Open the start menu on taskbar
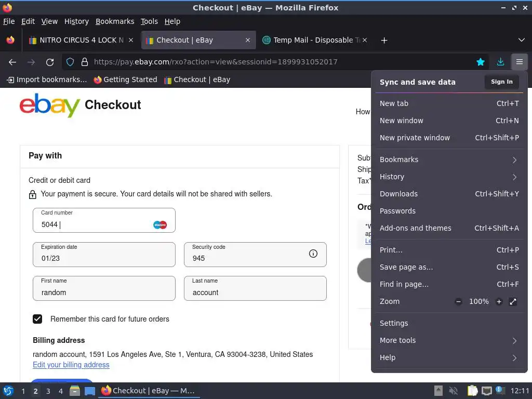Screen dimensions: 532x399 (8, 391)
